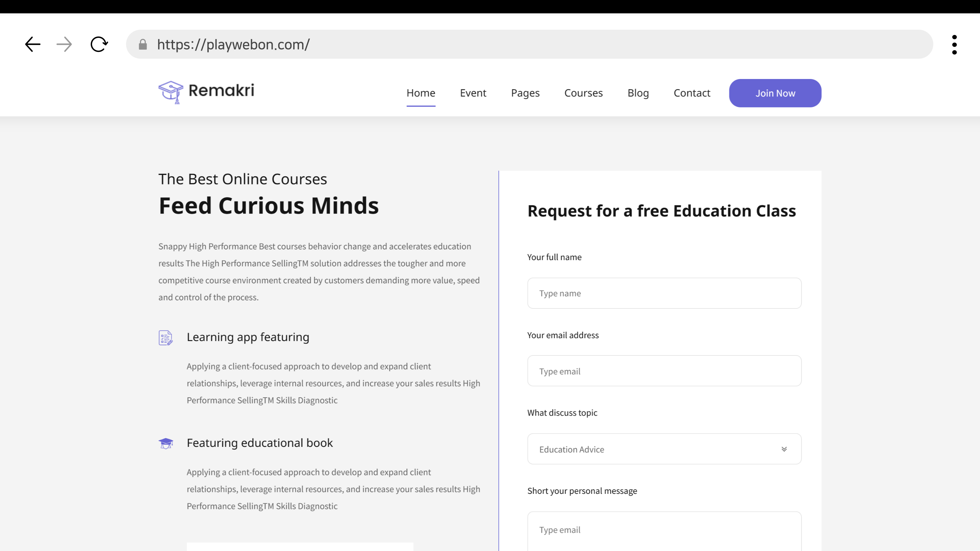
Task: Click the educational book graduation cap icon
Action: 166,443
